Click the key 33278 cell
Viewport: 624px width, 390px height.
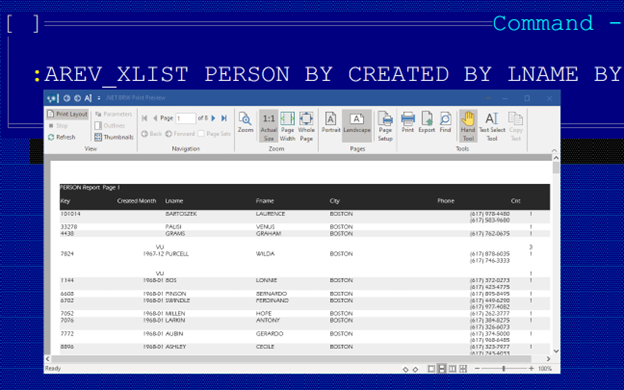click(69, 227)
